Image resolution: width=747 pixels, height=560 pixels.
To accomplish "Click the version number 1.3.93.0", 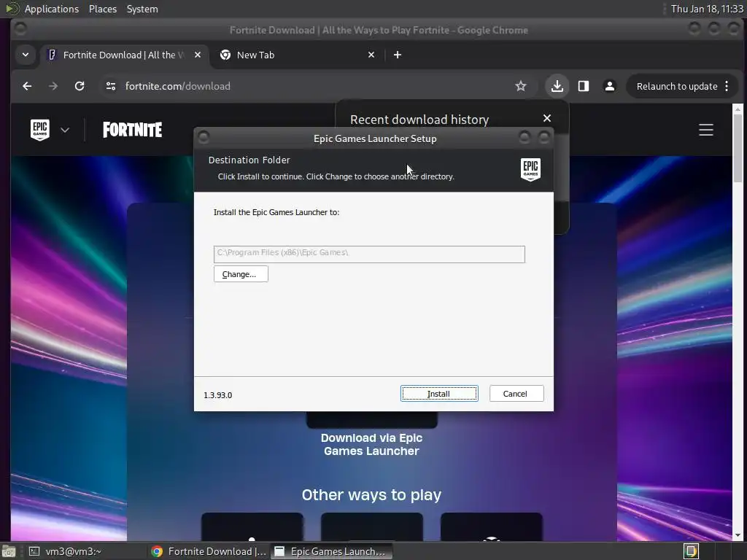I will click(217, 395).
